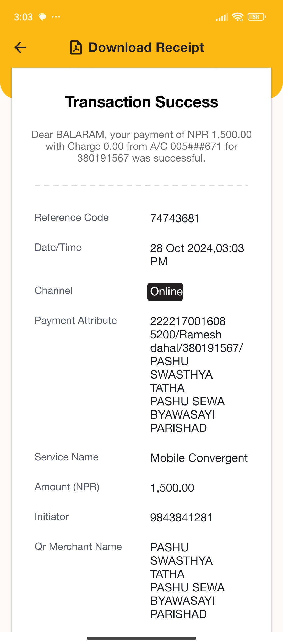Select the Mobile Convergent service name
This screenshot has height=644, width=283.
(199, 458)
